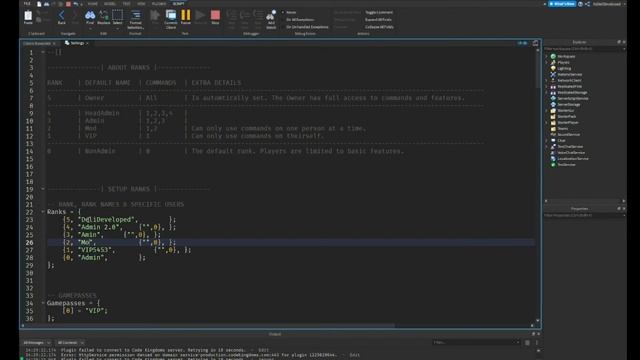Click Toggle Comment action
640x360 pixels.
click(x=379, y=12)
